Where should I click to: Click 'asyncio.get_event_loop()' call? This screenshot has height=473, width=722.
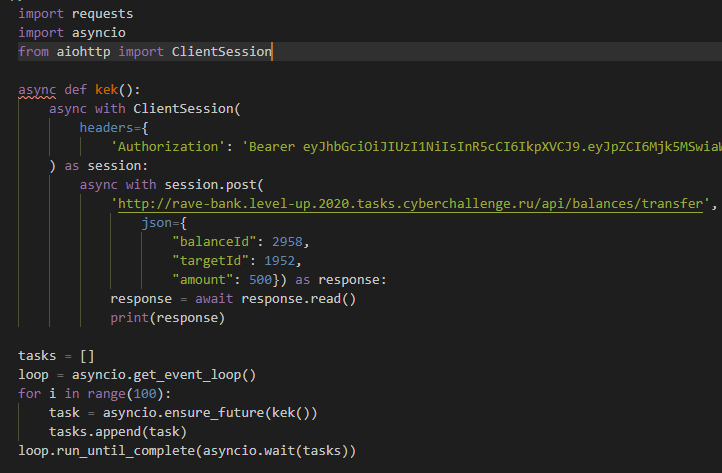[x=163, y=374]
